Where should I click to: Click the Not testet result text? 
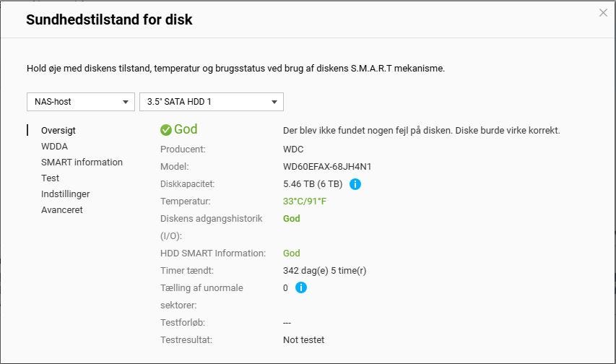click(x=303, y=340)
